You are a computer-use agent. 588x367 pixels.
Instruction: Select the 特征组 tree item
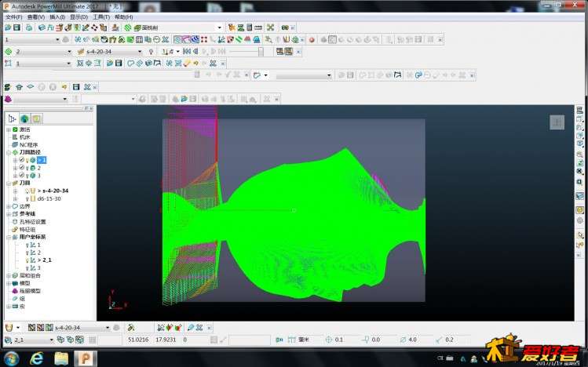coord(27,230)
